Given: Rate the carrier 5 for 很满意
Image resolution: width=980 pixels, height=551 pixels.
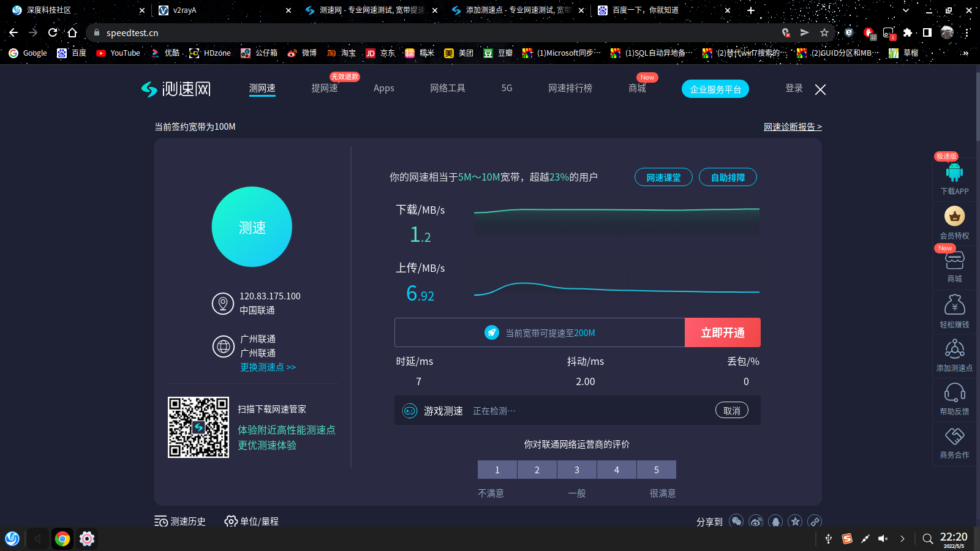Looking at the screenshot, I should point(656,470).
